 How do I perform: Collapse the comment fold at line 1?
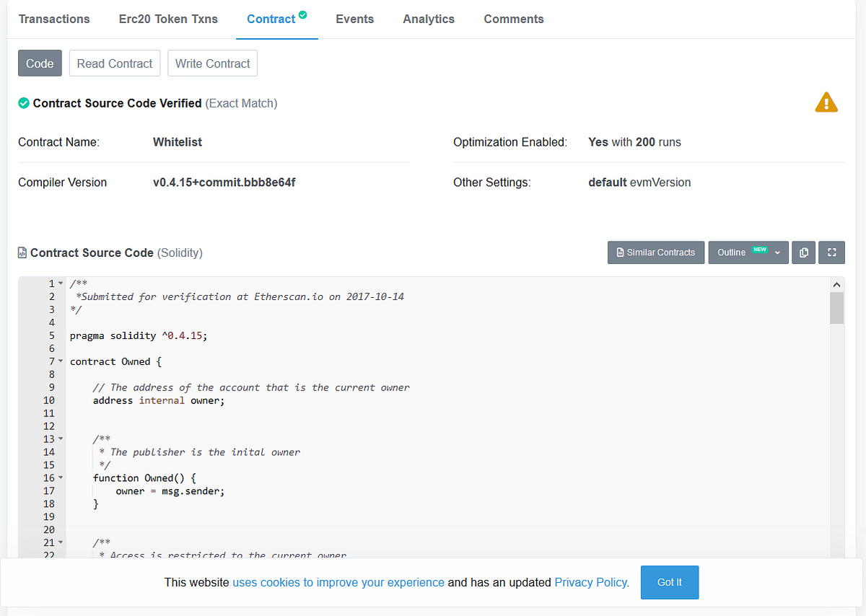[x=61, y=283]
